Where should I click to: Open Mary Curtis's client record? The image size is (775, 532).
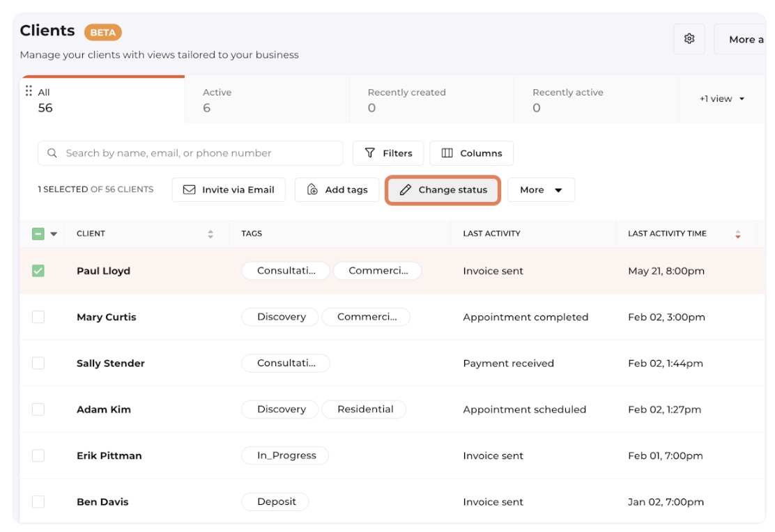pos(106,317)
